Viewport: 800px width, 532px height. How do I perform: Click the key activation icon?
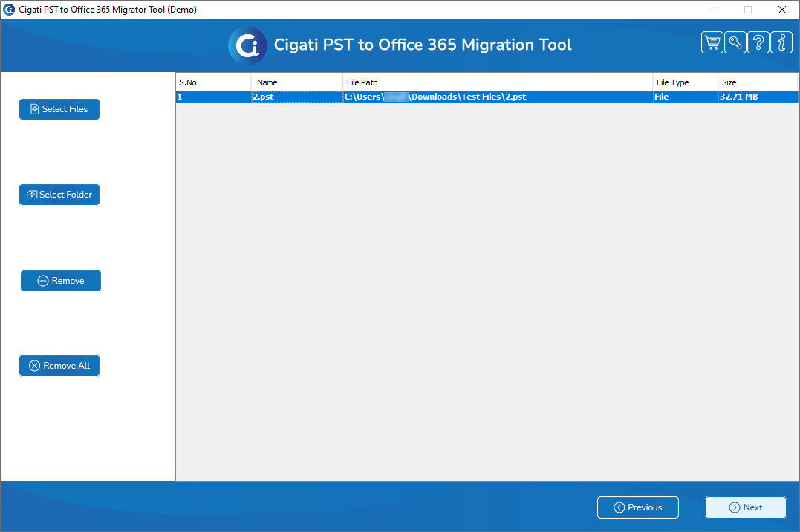[x=735, y=42]
